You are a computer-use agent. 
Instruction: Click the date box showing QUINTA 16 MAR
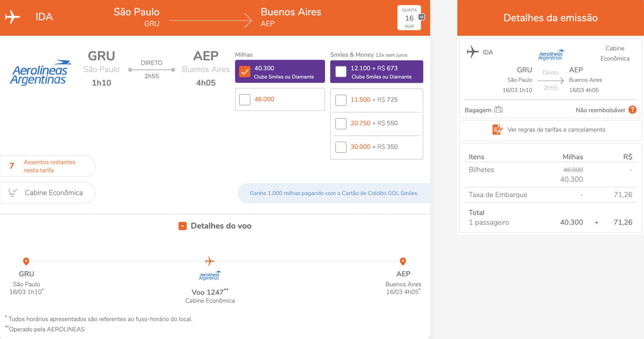point(409,18)
